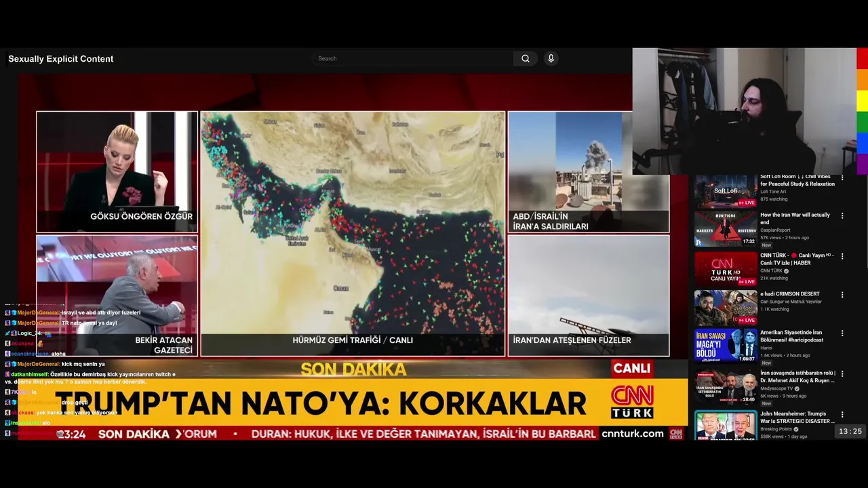This screenshot has height=488, width=868.
Task: Visit the CNN TÜRK channel name
Action: 771,271
